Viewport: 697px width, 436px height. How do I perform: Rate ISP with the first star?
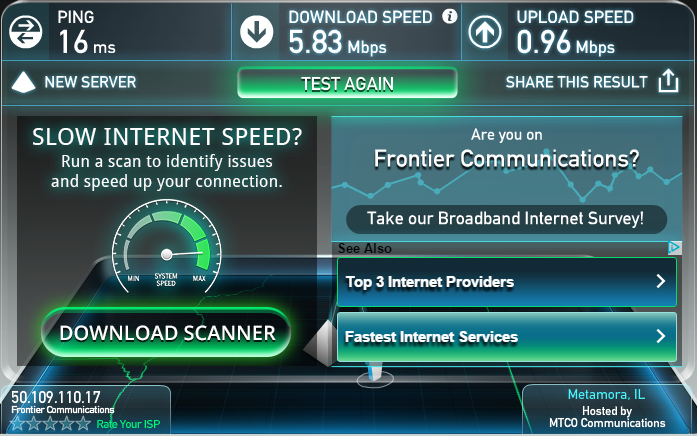click(17, 424)
